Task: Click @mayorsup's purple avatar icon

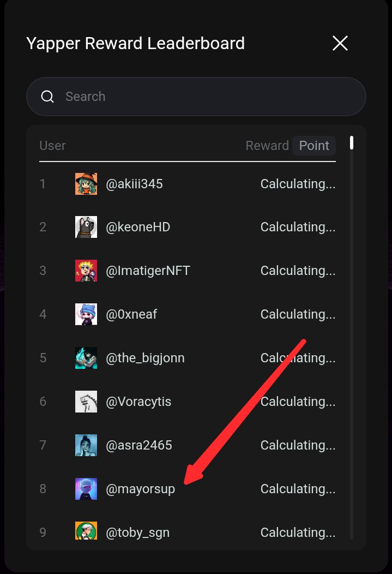Action: [86, 489]
